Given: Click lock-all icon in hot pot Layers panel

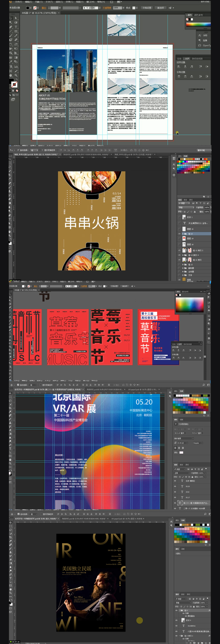Looking at the screenshot, I should pyautogui.click(x=194, y=212).
